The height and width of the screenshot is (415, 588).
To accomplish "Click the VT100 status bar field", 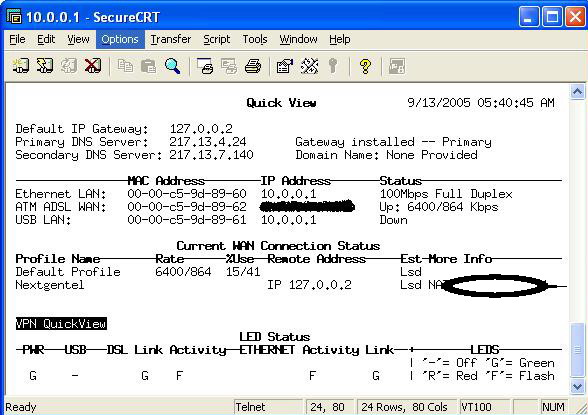I will click(484, 407).
